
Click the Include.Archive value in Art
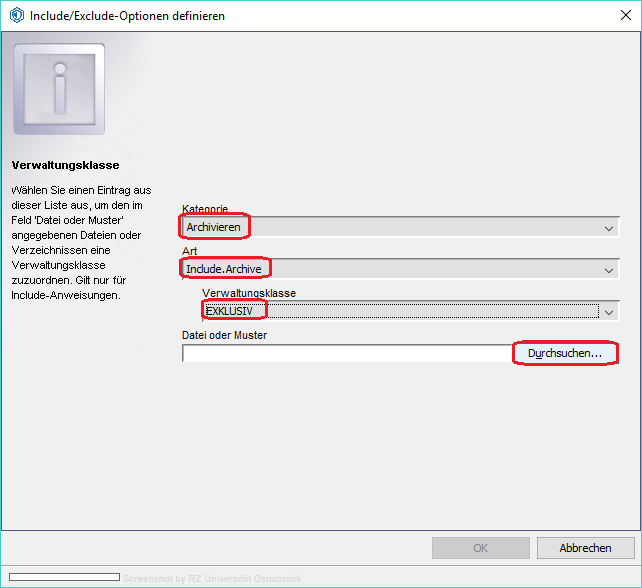[229, 269]
